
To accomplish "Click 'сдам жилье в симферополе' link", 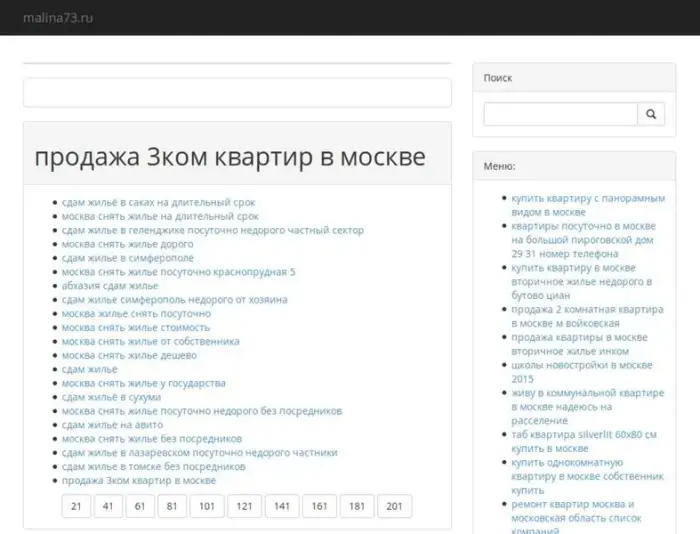I will [127, 258].
